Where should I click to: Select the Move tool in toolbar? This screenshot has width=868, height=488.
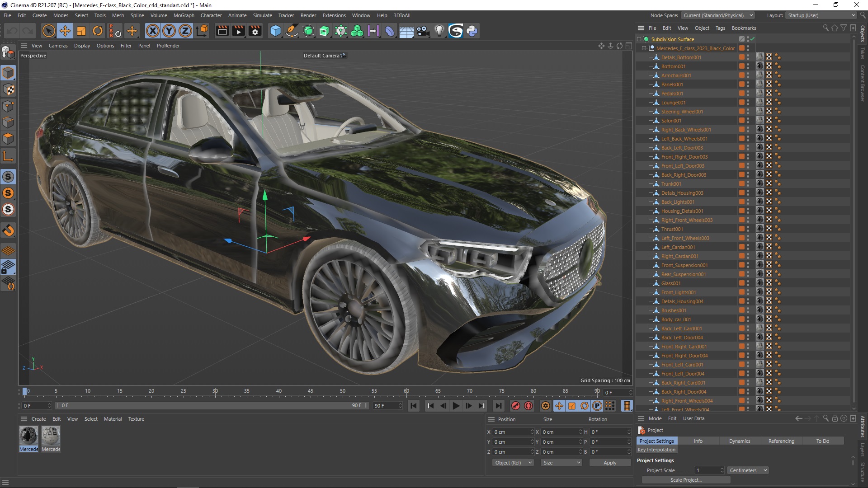65,31
